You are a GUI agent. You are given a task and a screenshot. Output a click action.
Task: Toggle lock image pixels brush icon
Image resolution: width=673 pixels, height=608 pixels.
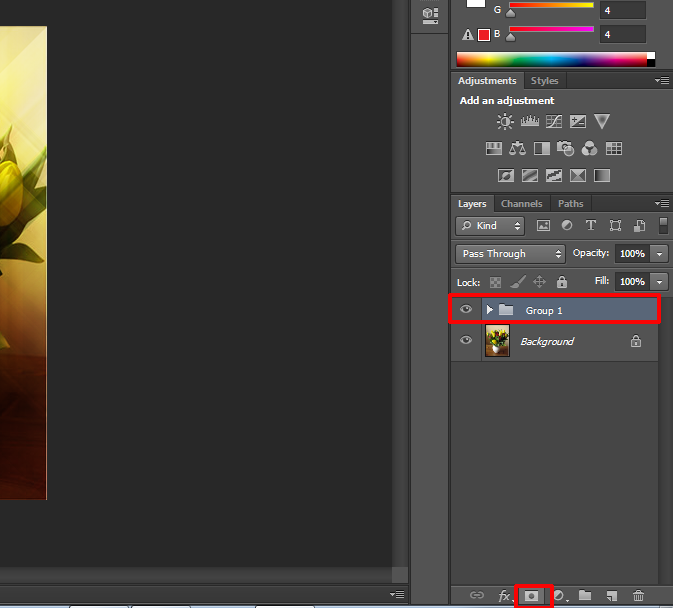pos(518,282)
